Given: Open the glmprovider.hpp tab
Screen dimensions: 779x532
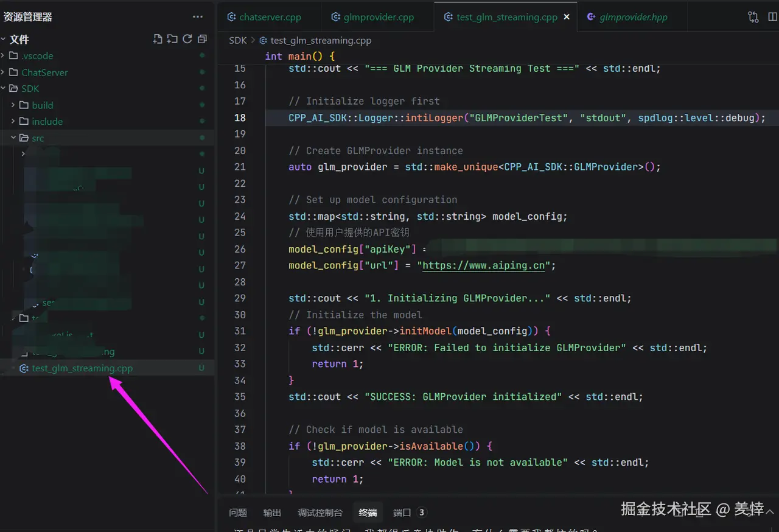Looking at the screenshot, I should pos(632,17).
